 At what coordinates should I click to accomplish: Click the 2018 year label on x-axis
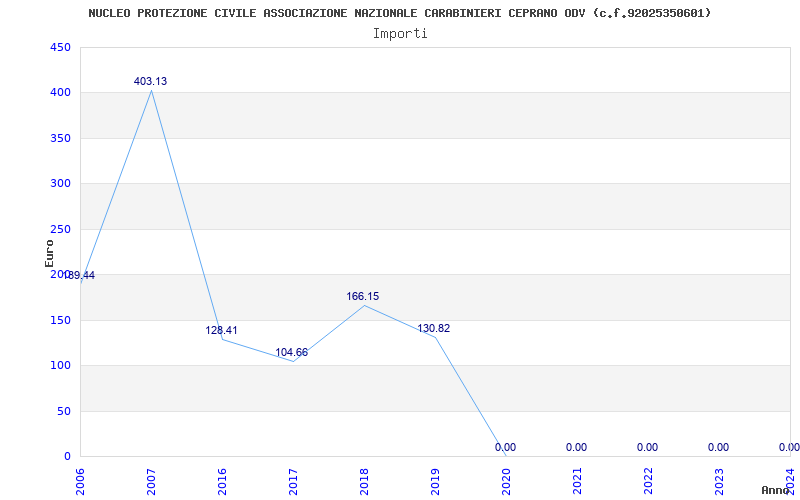point(364,482)
